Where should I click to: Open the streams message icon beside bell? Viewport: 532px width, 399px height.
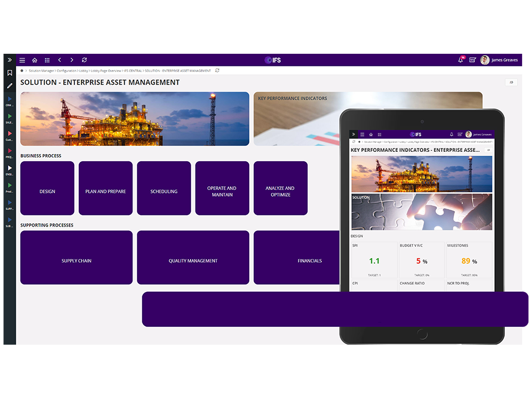coord(472,60)
